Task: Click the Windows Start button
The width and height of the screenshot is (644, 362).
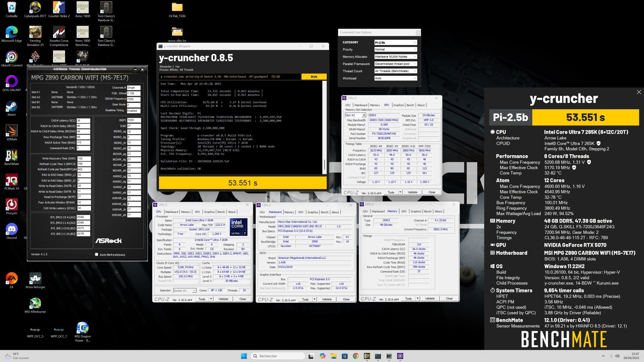Action: (x=244, y=356)
